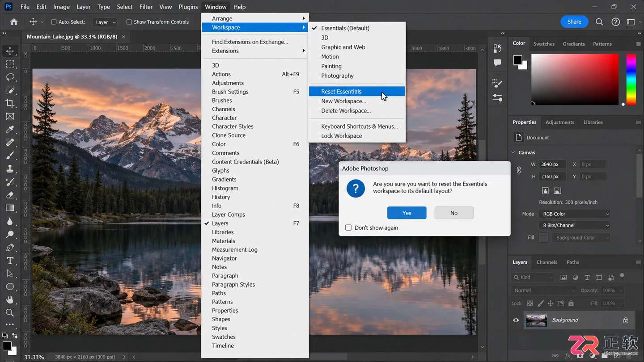
Task: Pick the Eraser tool
Action: coord(10,195)
